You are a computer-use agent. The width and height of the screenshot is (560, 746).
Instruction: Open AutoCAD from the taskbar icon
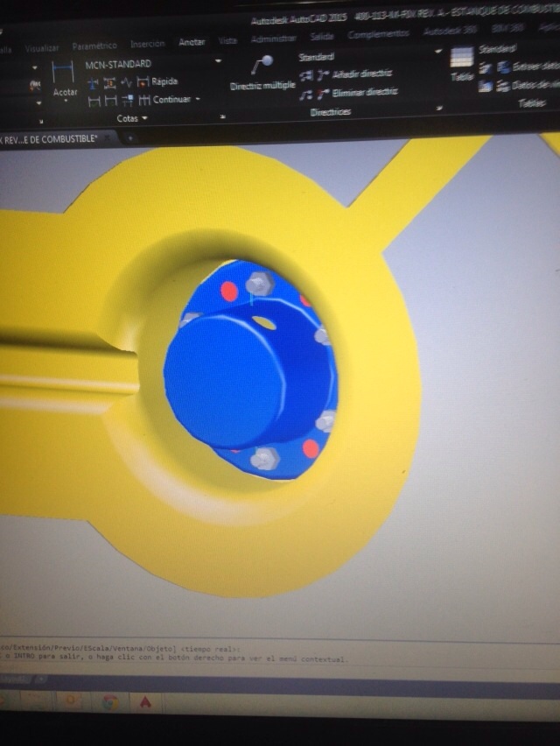coord(146,701)
